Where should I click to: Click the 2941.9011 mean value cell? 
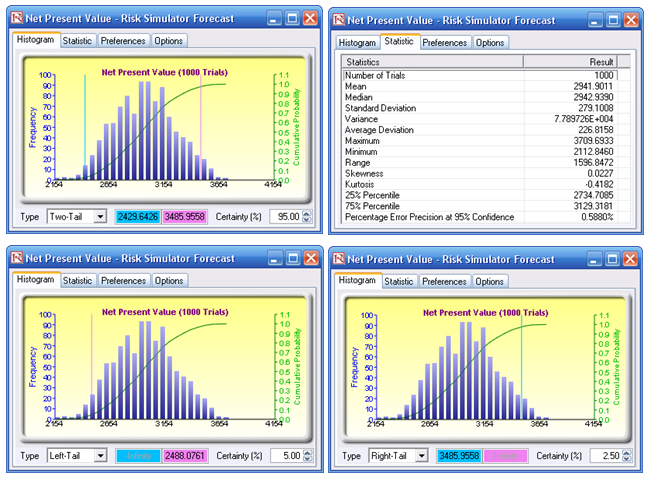click(593, 86)
